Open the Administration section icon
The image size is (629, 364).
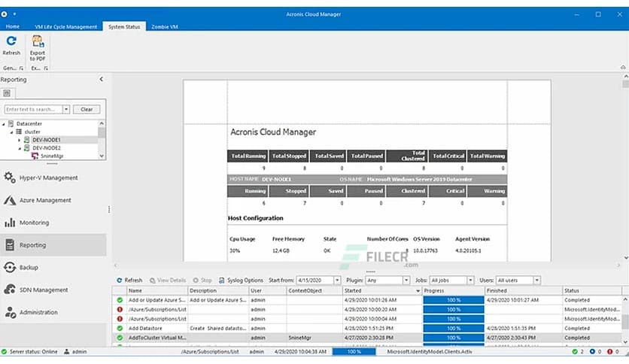pos(11,312)
